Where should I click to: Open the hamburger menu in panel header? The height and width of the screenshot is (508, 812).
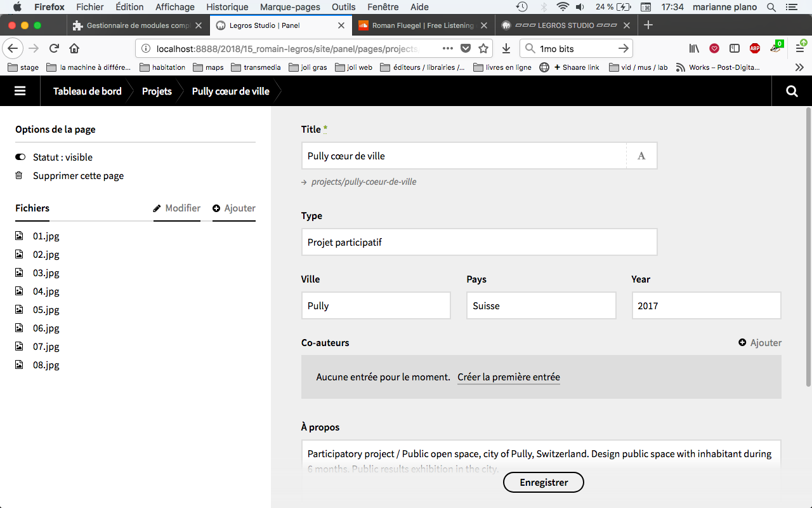pos(20,91)
